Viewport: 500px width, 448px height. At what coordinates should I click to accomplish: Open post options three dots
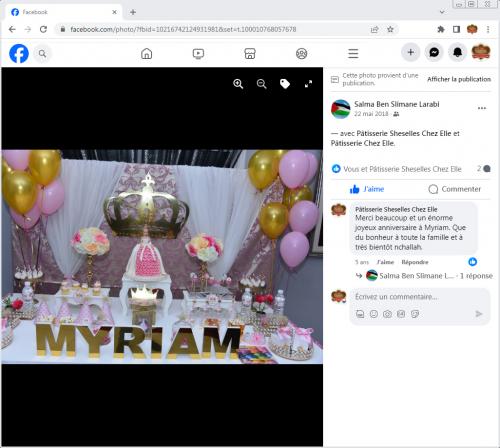482,108
